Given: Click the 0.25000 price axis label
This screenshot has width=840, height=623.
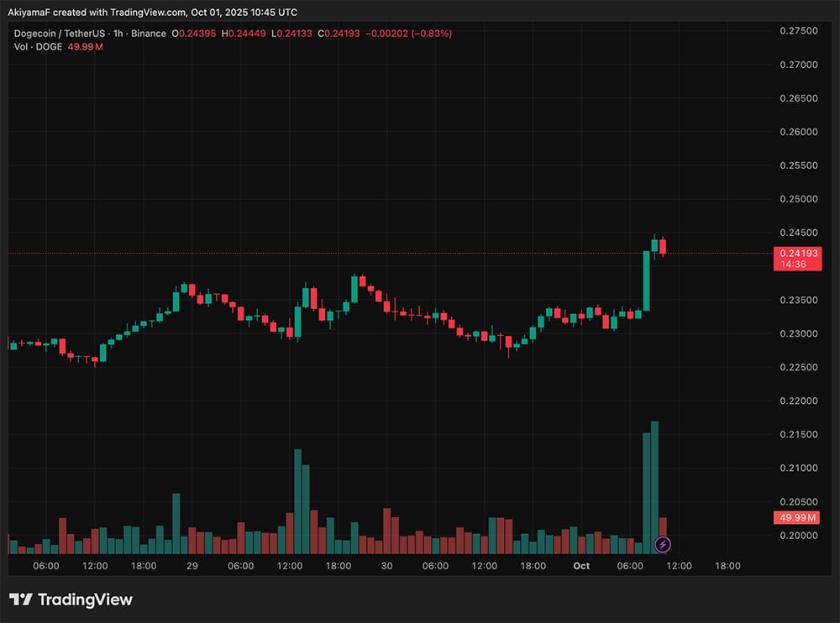Looking at the screenshot, I should tap(799, 199).
